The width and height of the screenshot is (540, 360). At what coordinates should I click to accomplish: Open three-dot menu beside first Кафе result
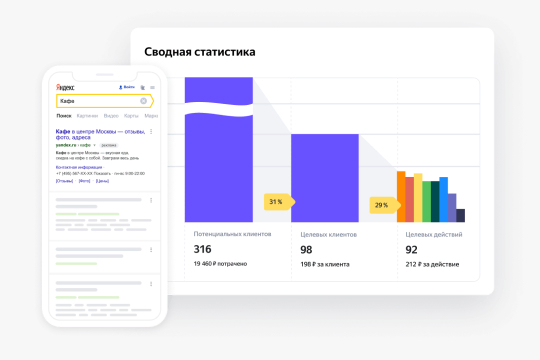151,132
